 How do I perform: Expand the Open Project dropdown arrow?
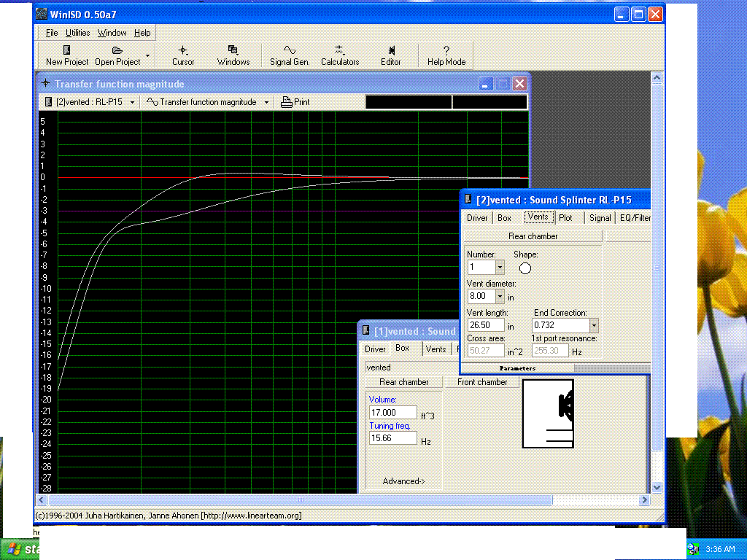pyautogui.click(x=147, y=55)
